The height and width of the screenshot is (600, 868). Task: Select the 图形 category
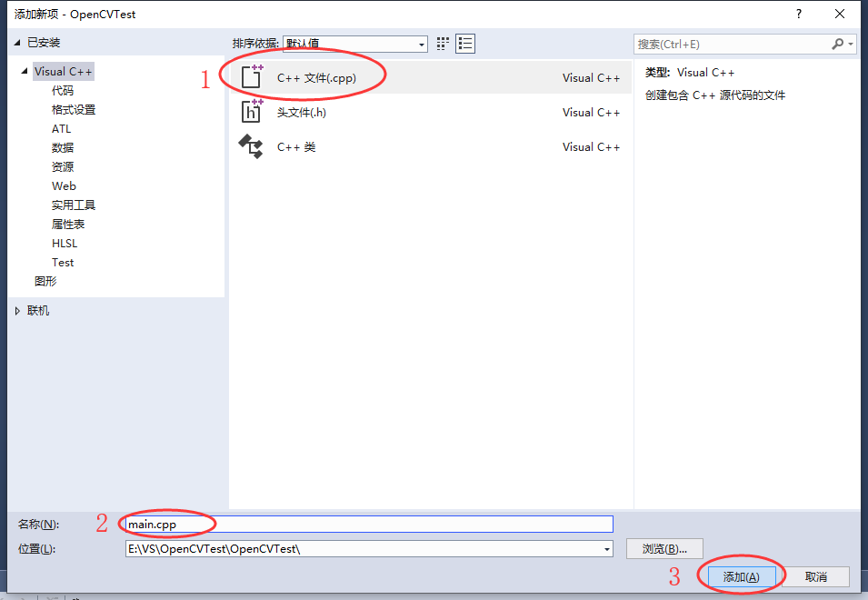point(45,281)
